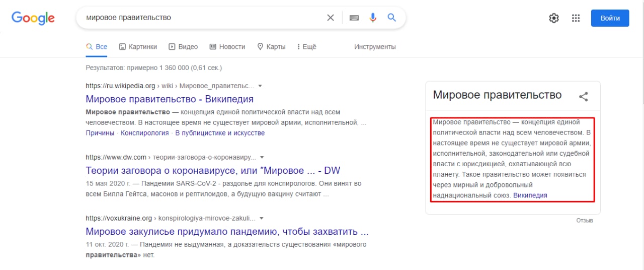Open Мировое правительство - Википедия result
The height and width of the screenshot is (270, 644).
point(170,99)
